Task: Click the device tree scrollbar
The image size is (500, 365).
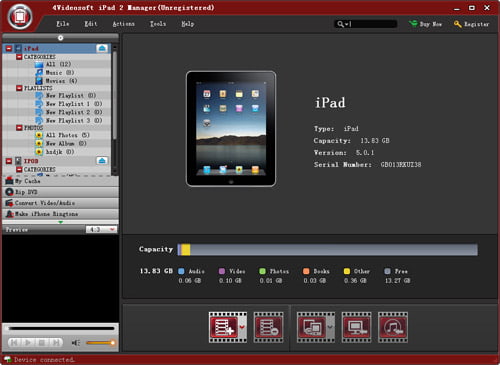Action: pos(115,95)
